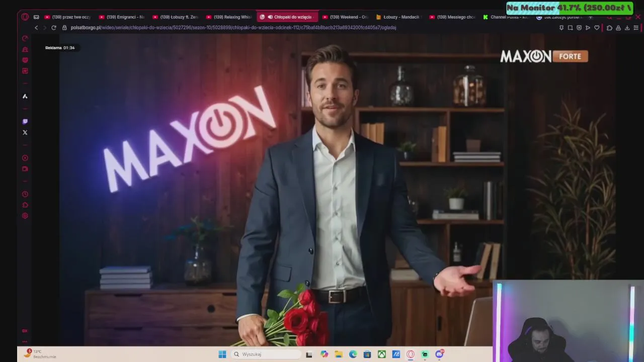The image size is (644, 362).
Task: Click the 'Reklama 01:34' ad countdown label
Action: [60, 48]
